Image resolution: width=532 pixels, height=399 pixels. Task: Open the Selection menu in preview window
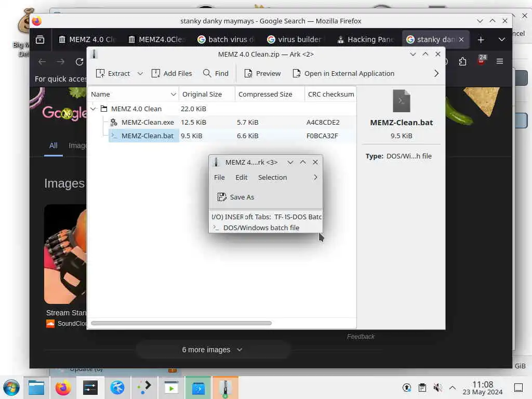[x=272, y=178]
